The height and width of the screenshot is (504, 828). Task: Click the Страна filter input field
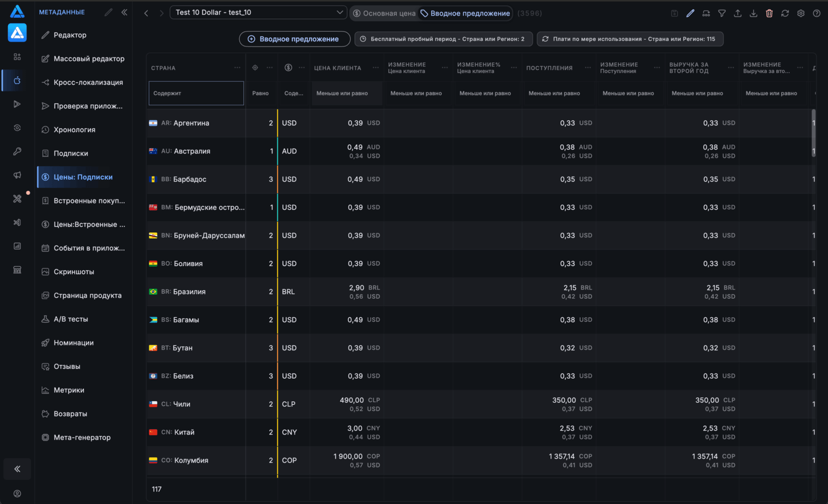[196, 93]
